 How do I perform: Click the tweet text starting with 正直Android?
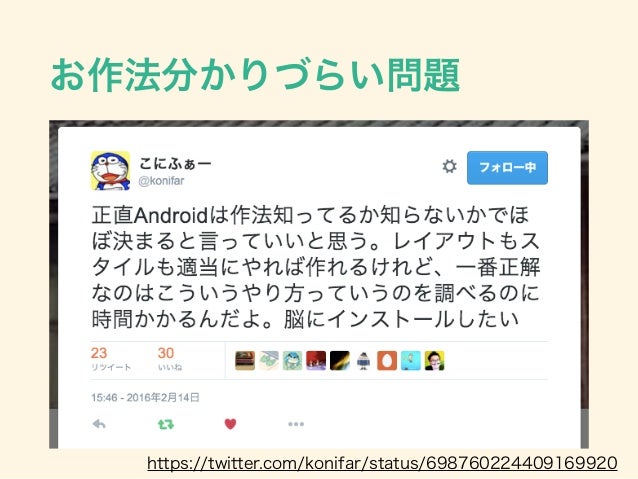(x=316, y=267)
